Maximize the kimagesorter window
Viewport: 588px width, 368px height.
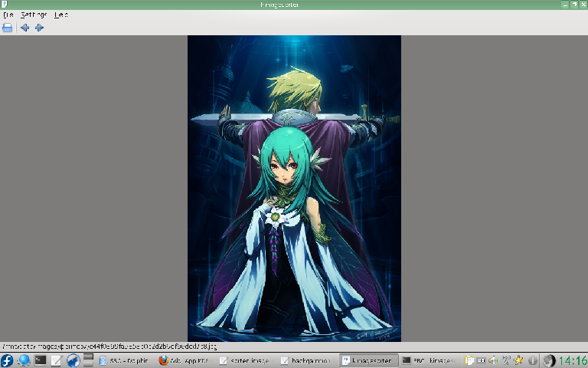[x=574, y=5]
